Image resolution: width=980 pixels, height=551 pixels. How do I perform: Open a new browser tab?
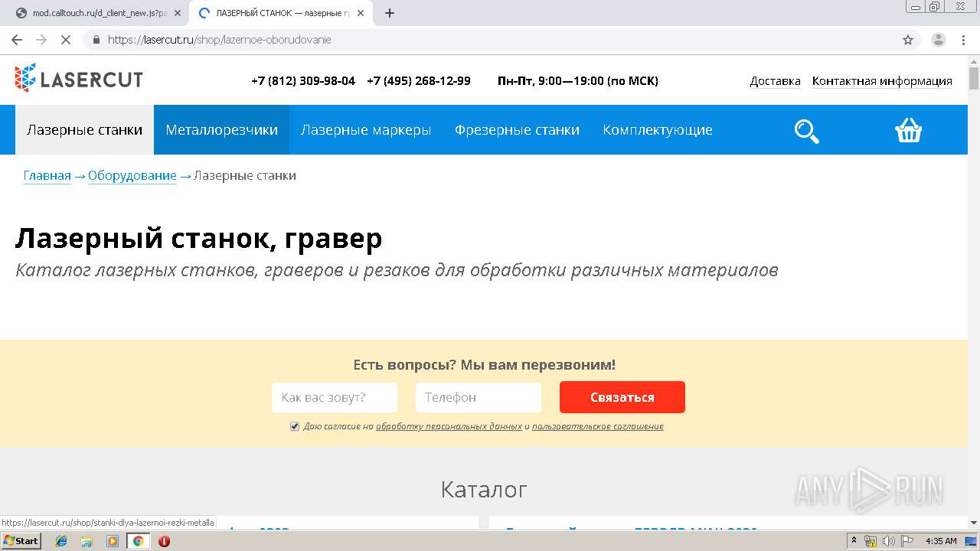point(389,13)
